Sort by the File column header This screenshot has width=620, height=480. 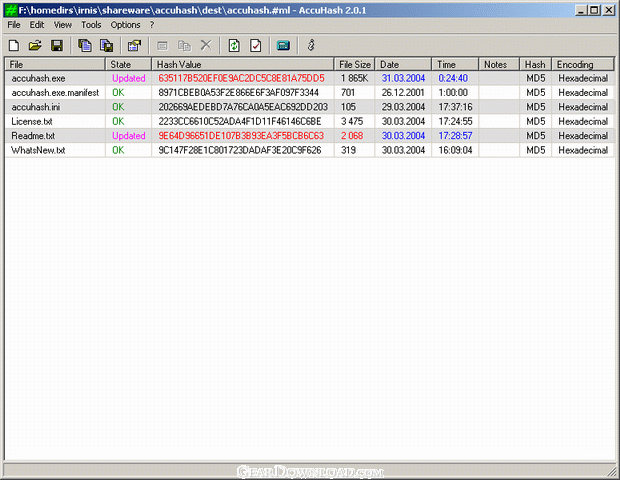(55, 64)
